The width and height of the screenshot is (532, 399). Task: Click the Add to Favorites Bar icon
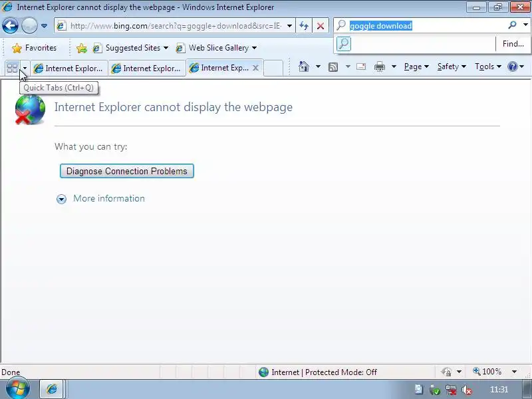tap(81, 48)
